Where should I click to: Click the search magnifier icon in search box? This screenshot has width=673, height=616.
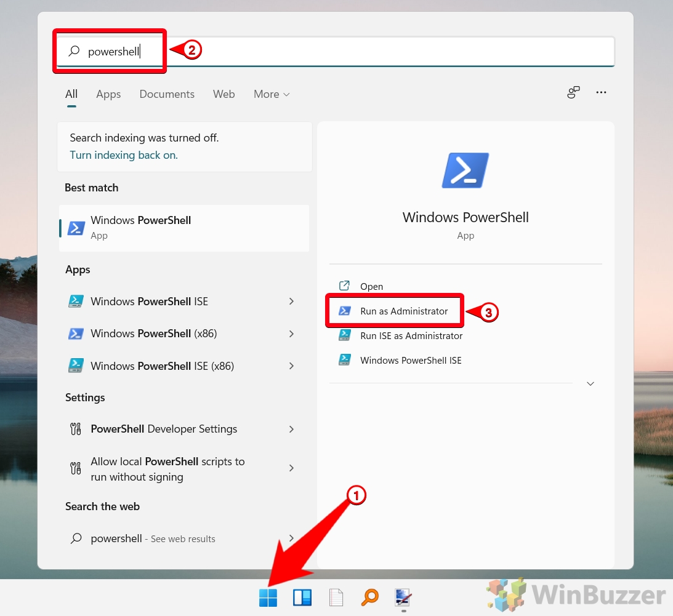pos(75,51)
